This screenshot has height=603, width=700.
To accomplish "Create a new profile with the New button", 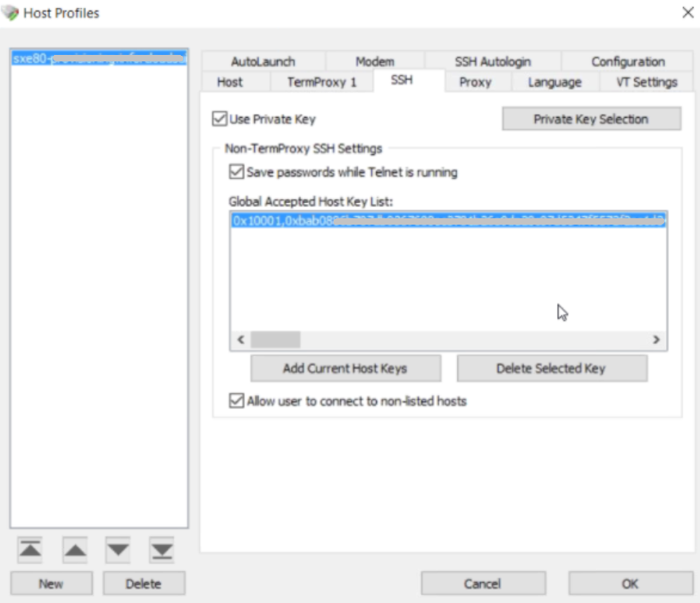I will pos(51,583).
